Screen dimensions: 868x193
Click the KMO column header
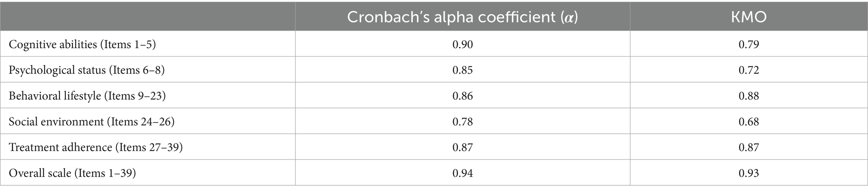749,17
